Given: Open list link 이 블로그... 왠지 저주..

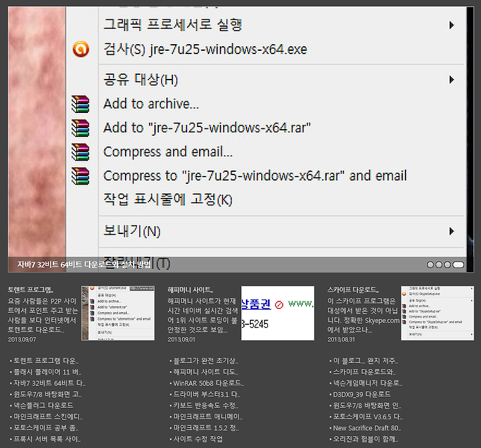Looking at the screenshot, I should tap(365, 361).
